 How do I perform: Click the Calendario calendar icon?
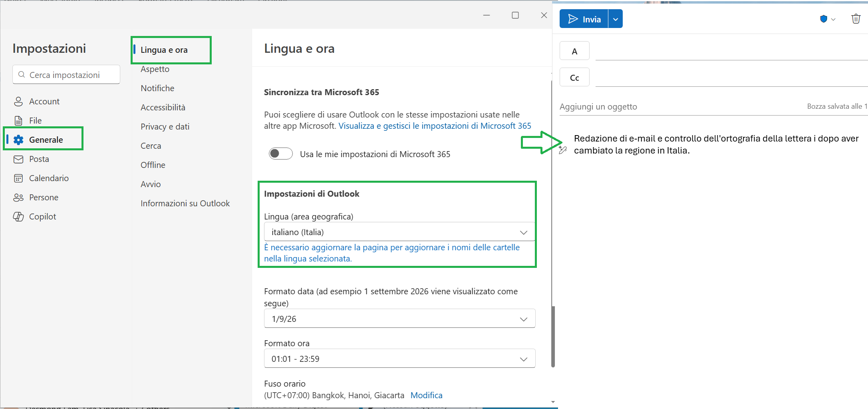18,178
